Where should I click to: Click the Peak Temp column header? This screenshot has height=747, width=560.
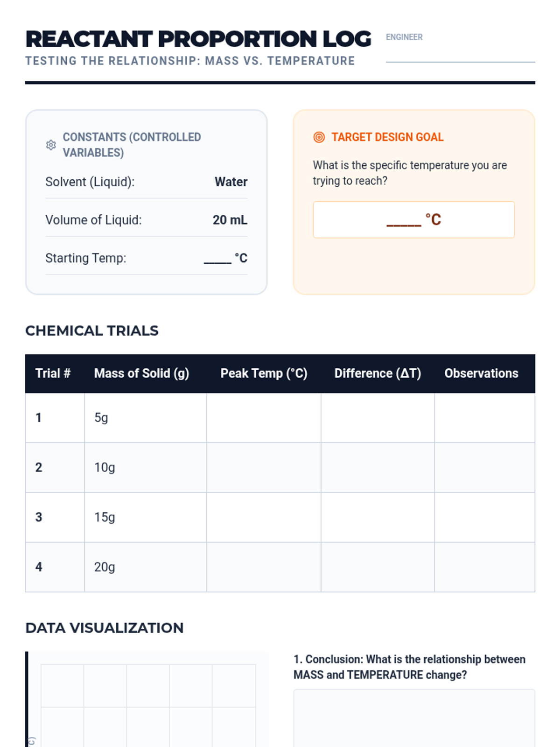[264, 373]
